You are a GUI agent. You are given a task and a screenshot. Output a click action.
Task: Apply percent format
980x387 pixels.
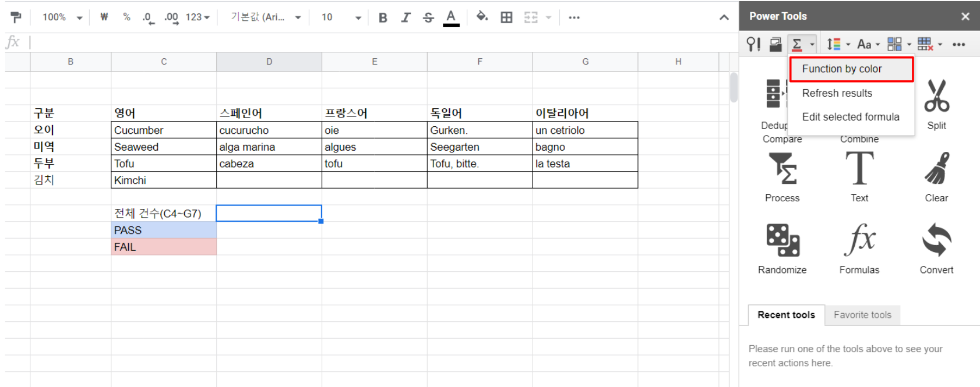(126, 17)
